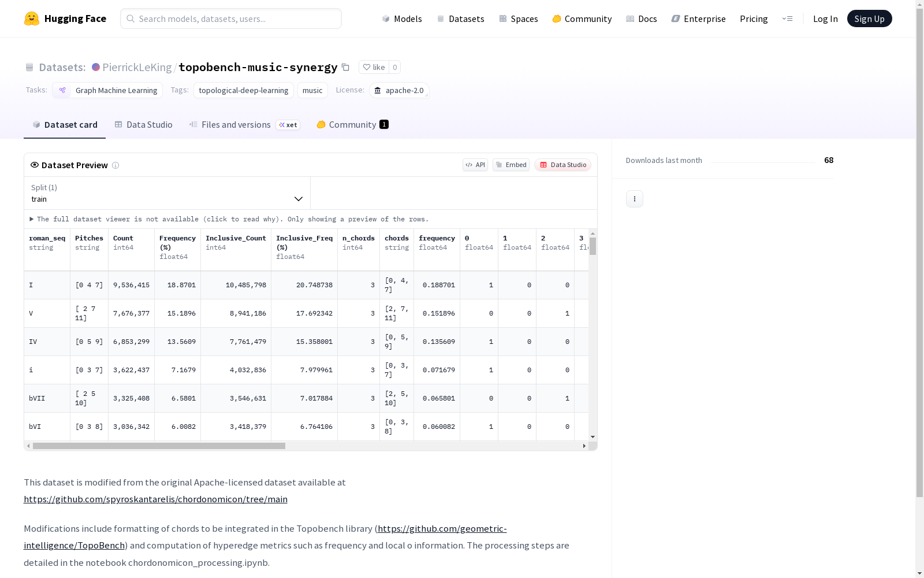The image size is (924, 578).
Task: Click the table scroll right arrow
Action: 584,446
